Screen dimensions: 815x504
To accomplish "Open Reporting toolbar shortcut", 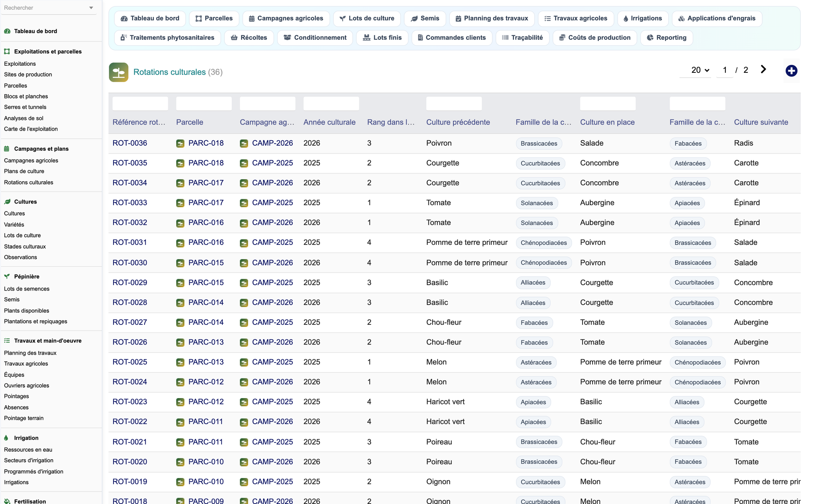I will pos(667,38).
